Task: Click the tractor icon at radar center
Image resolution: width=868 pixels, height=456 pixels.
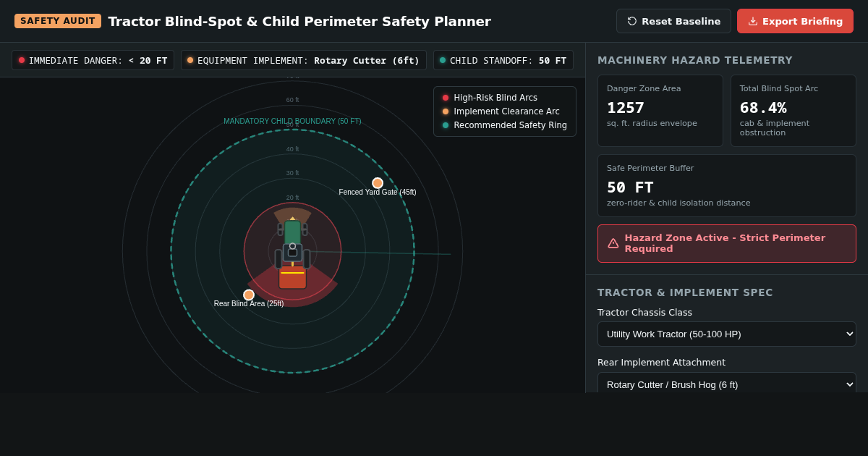Action: [292, 244]
